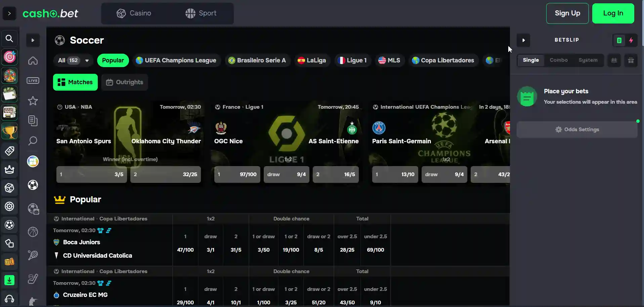Filter by Brasileiro Serie A
Screen dimensions: 644x307
click(x=257, y=60)
